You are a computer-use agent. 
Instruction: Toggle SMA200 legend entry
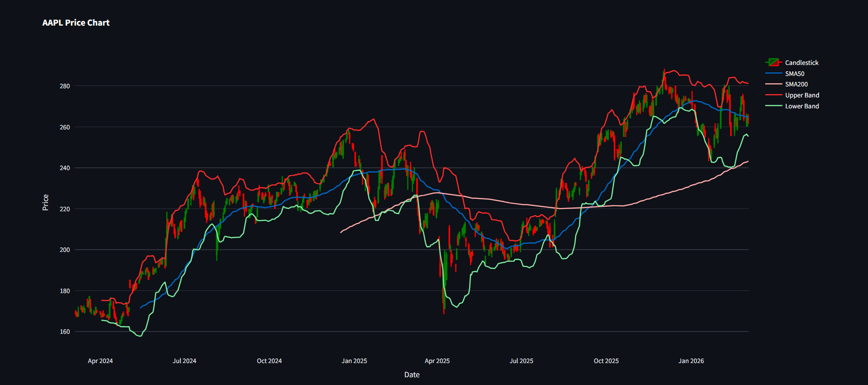click(x=796, y=84)
